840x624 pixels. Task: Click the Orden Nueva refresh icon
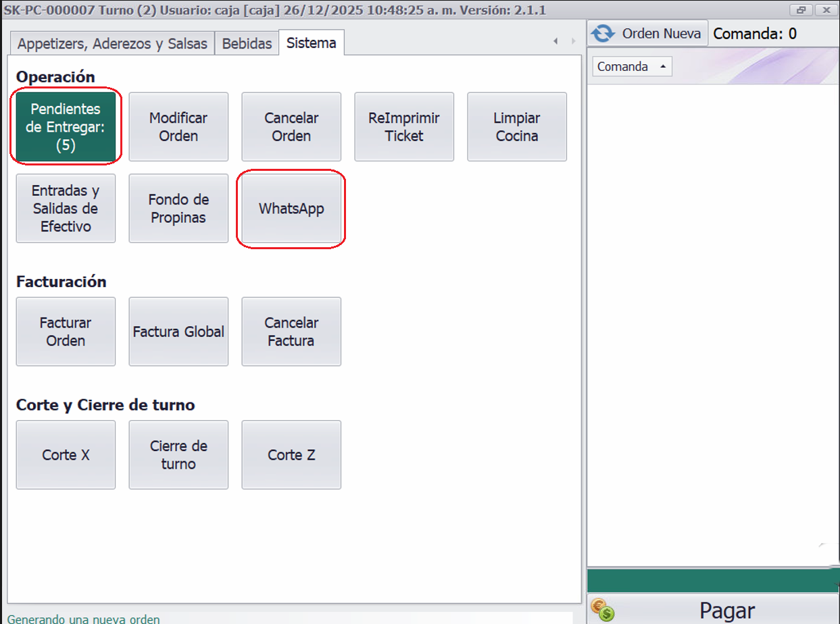tap(603, 33)
